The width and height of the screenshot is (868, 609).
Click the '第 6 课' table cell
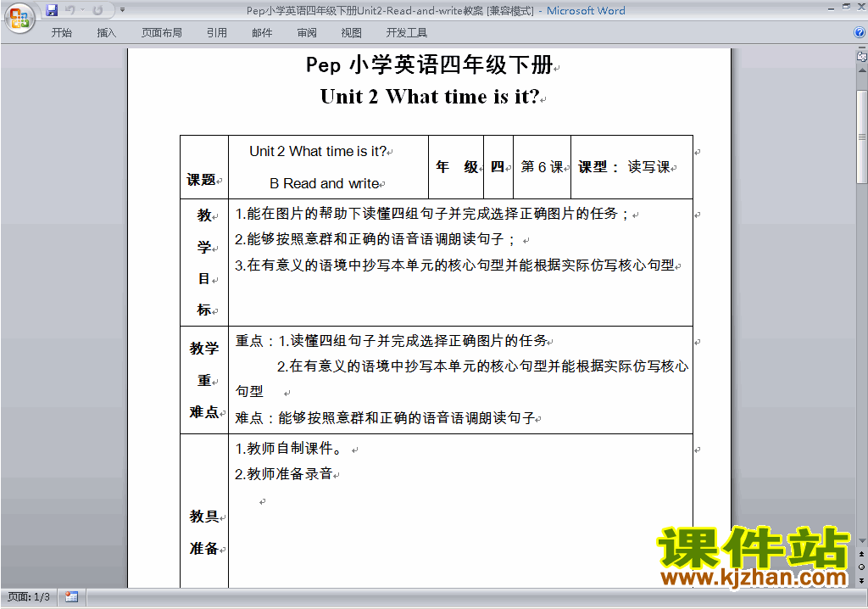pos(542,167)
